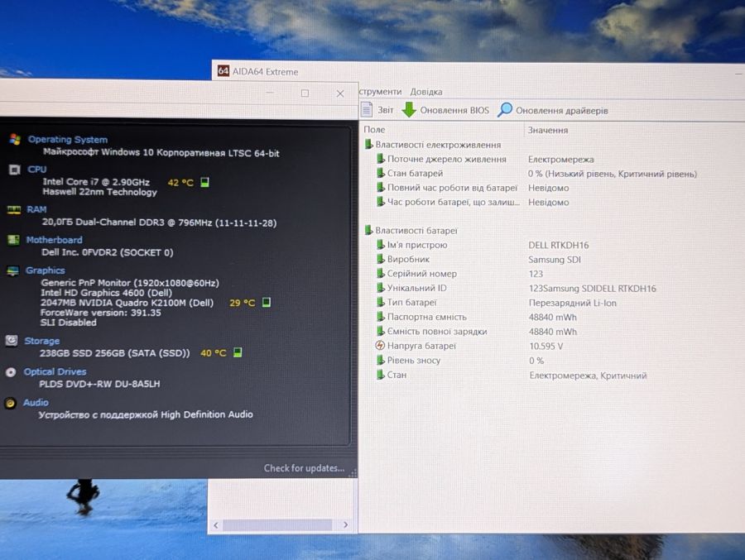Image resolution: width=745 pixels, height=560 pixels.
Task: Click the icon beside Серійний номер
Action: [x=381, y=274]
